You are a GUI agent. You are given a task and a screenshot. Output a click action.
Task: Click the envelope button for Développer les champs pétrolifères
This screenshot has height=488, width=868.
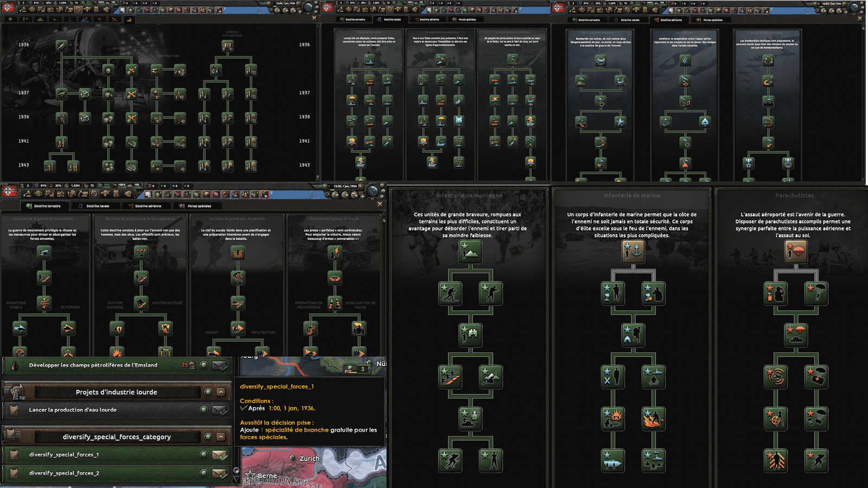click(x=220, y=365)
